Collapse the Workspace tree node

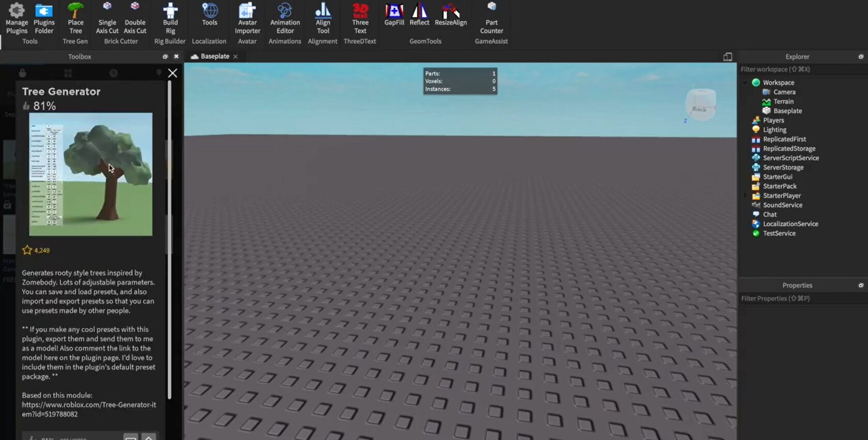[745, 83]
